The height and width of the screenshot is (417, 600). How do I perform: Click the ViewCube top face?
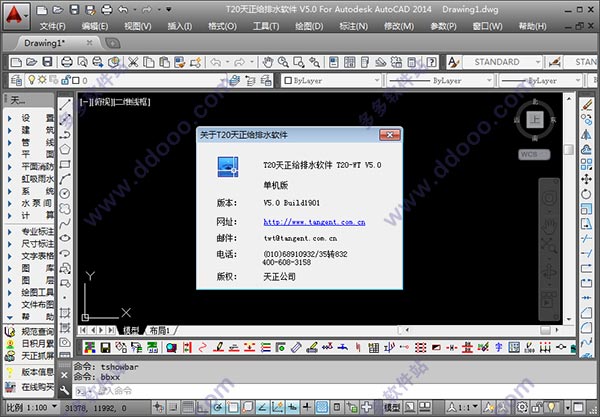(x=535, y=119)
